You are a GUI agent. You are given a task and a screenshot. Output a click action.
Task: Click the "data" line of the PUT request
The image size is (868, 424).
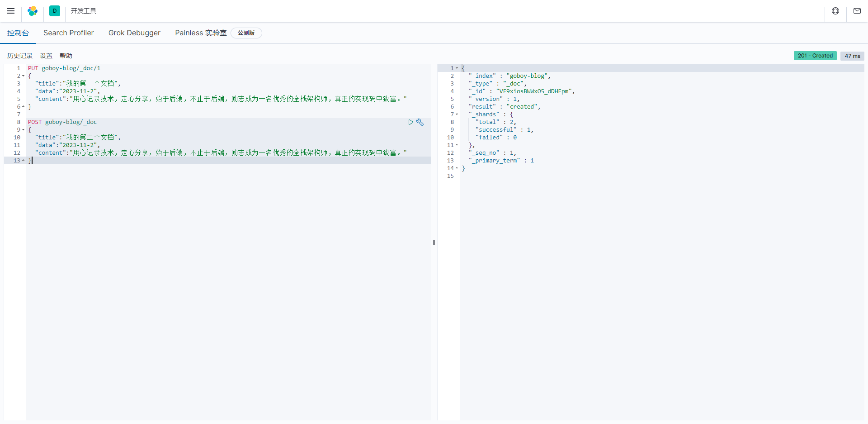[x=67, y=91]
